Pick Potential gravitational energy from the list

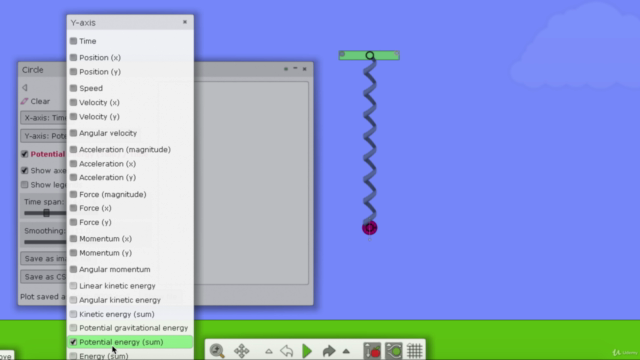coord(133,328)
